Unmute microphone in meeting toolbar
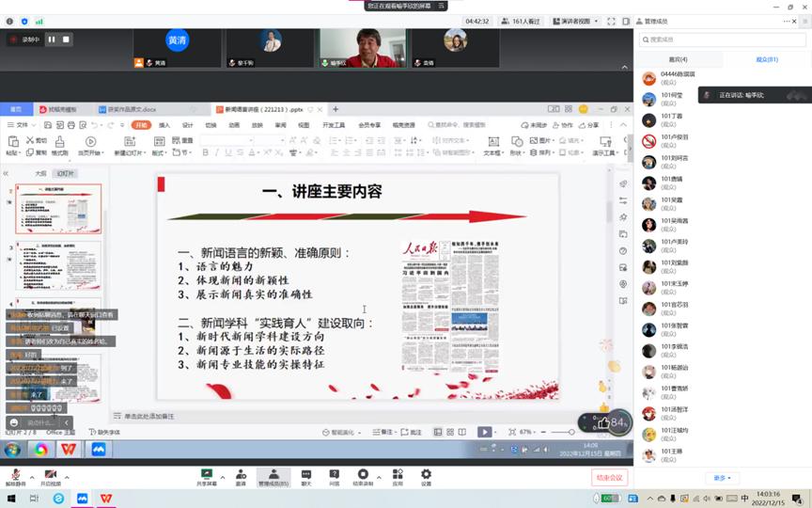Image resolution: width=812 pixels, height=508 pixels. tap(15, 475)
